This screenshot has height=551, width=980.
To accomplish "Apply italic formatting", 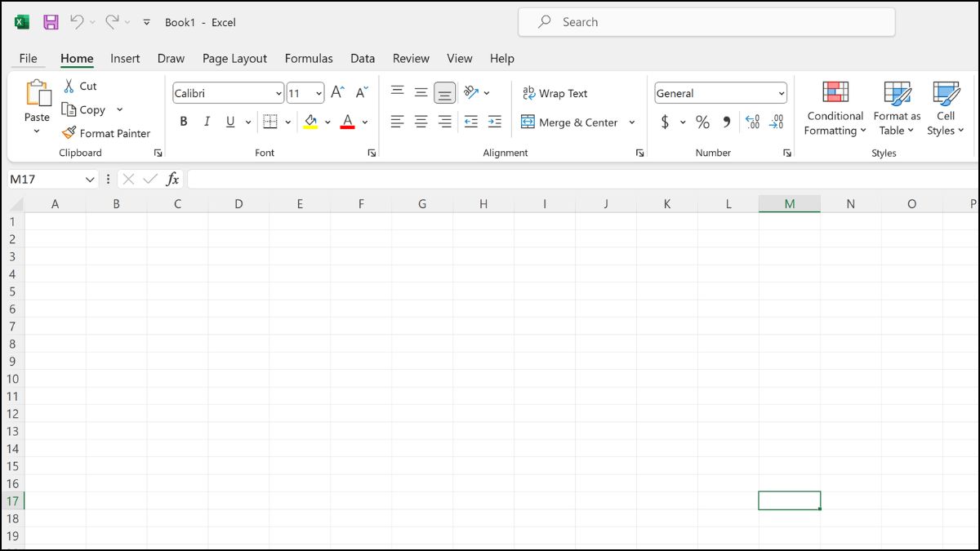I will point(207,122).
